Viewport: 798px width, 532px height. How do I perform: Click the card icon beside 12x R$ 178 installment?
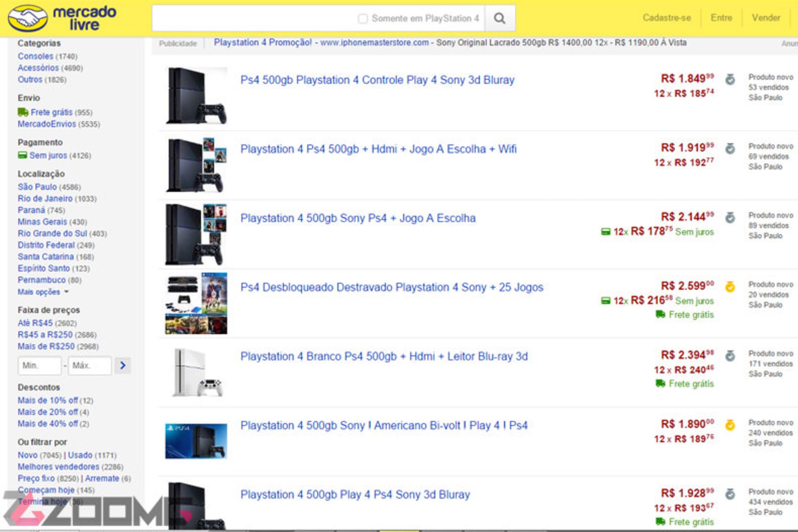pyautogui.click(x=606, y=232)
